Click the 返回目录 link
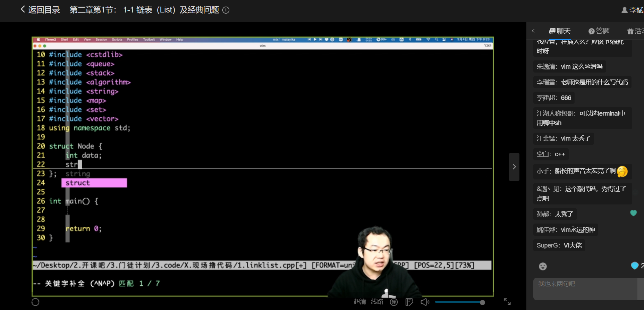 pos(44,10)
